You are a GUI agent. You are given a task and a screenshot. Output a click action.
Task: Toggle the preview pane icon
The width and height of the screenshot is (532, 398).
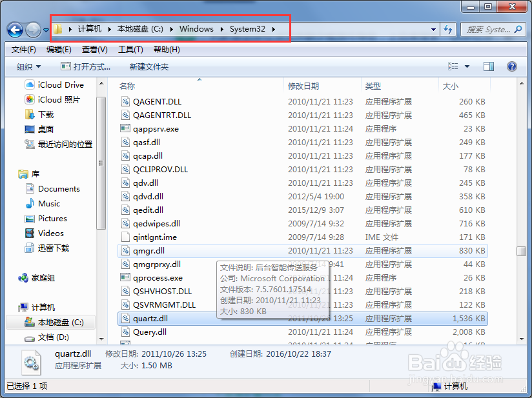point(488,66)
